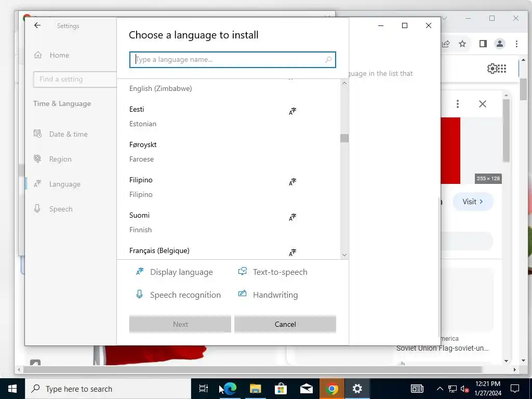532x399 pixels.
Task: Choose Suomi Finnish language
Action: pos(228,222)
